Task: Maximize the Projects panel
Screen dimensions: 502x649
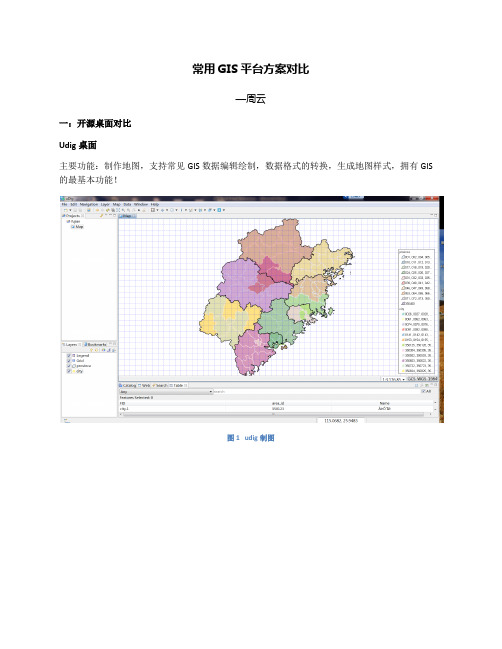Action: (x=115, y=215)
